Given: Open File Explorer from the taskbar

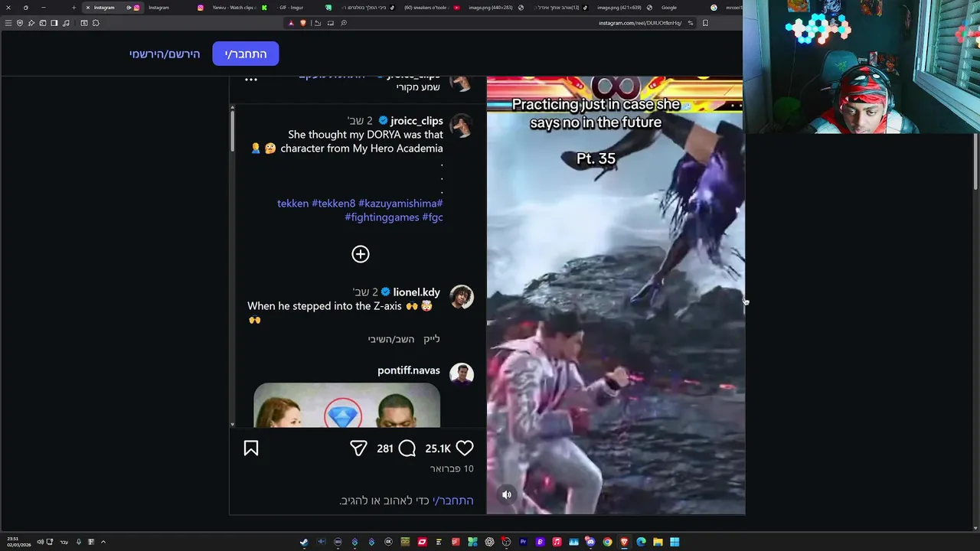Looking at the screenshot, I should click(658, 542).
